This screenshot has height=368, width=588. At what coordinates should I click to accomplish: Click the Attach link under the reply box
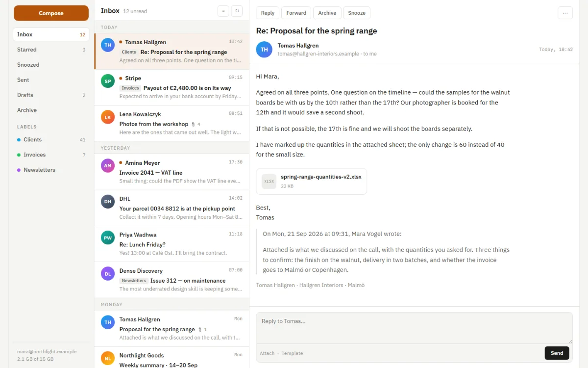pos(267,353)
